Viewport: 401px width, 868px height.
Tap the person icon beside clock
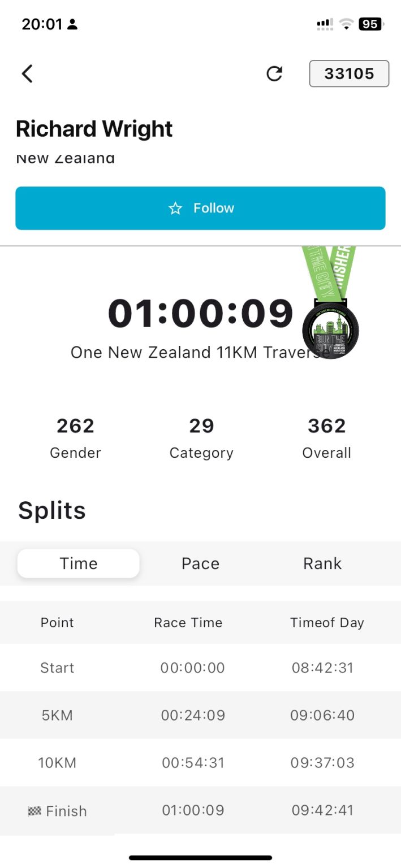coord(72,24)
